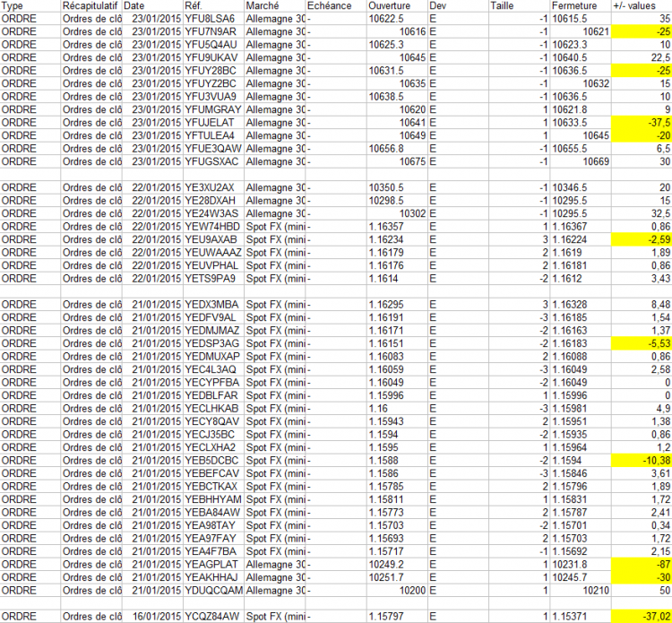Viewport: 672px width, 623px height.
Task: Select opening price 10298.5
Action: [x=397, y=201]
